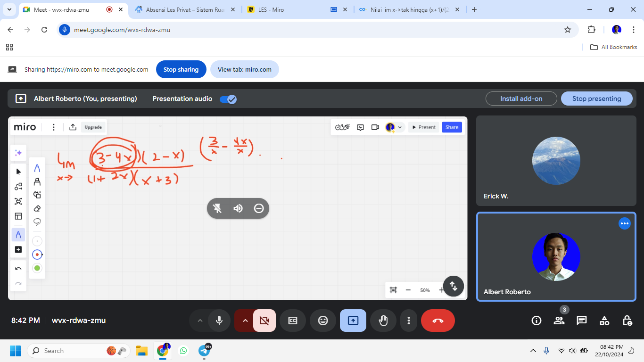Viewport: 644px width, 362px height.
Task: Export the Miro board via upload icon
Action: point(73,127)
